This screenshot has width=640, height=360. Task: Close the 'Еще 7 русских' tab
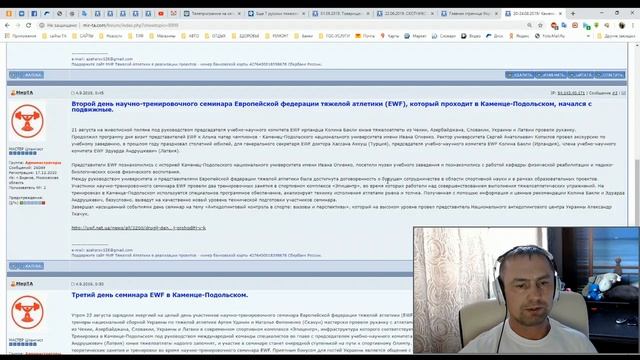[x=304, y=13]
